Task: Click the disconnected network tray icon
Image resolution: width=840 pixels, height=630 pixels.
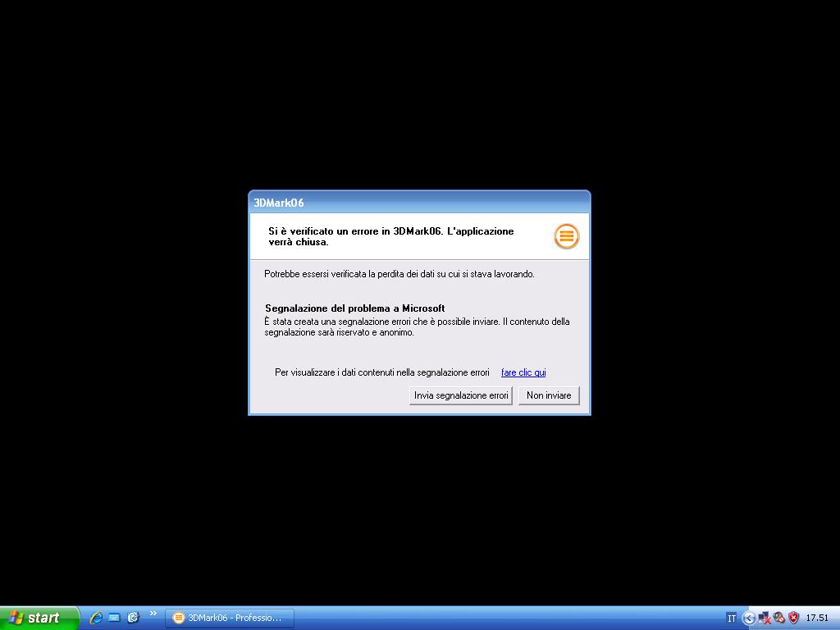Action: tap(764, 619)
